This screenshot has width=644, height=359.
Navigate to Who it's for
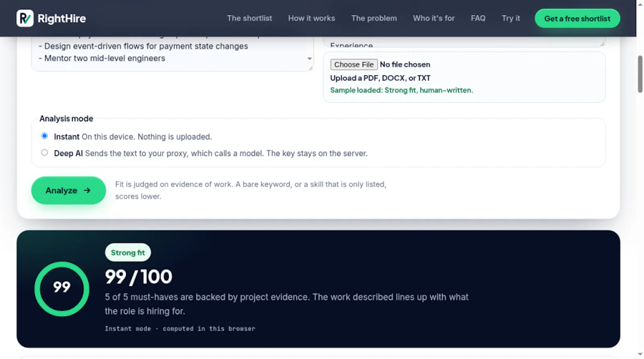click(434, 18)
